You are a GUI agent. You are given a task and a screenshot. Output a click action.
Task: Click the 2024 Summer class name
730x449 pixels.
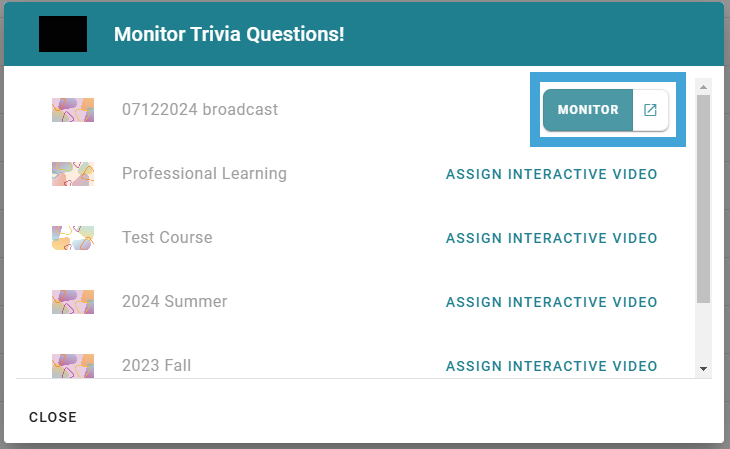(175, 301)
